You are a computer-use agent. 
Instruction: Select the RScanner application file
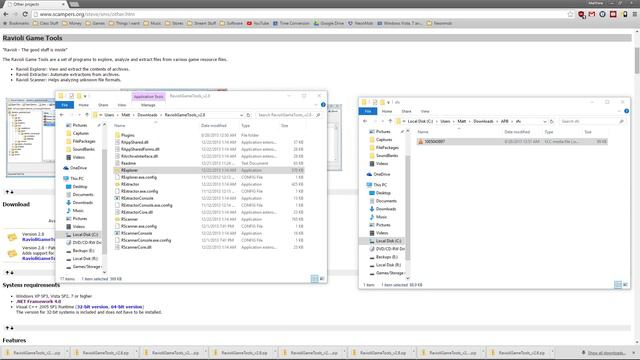pos(129,219)
